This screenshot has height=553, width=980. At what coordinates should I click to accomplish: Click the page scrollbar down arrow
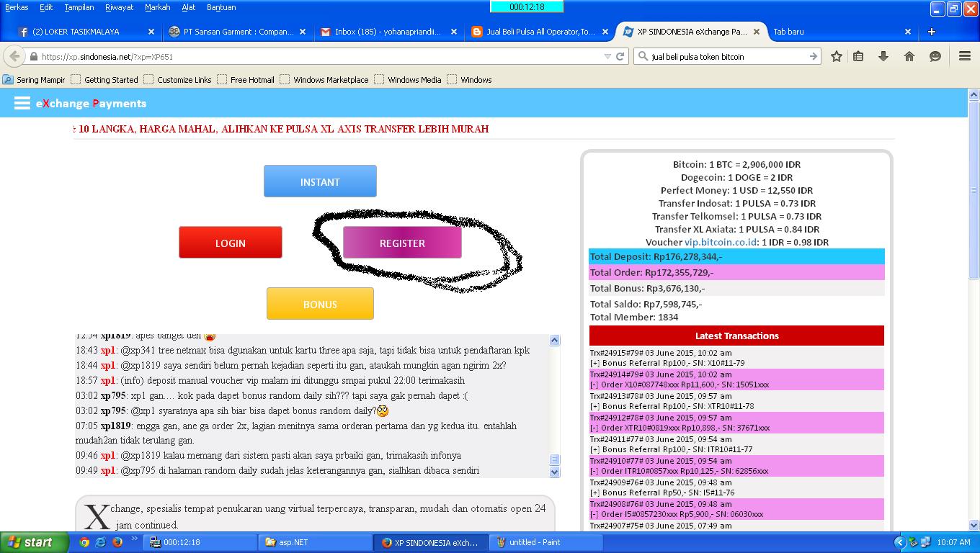tap(974, 525)
